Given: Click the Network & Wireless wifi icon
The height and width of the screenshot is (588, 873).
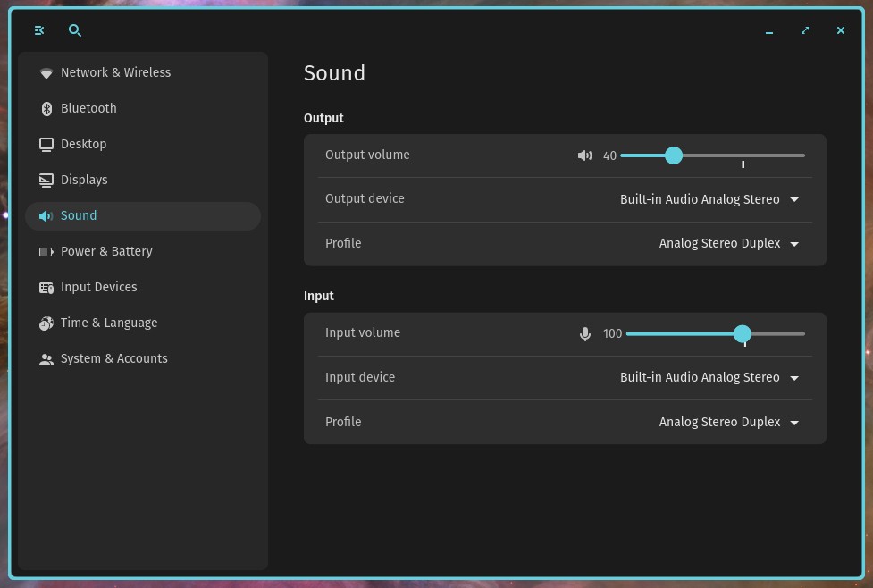Looking at the screenshot, I should (x=46, y=73).
